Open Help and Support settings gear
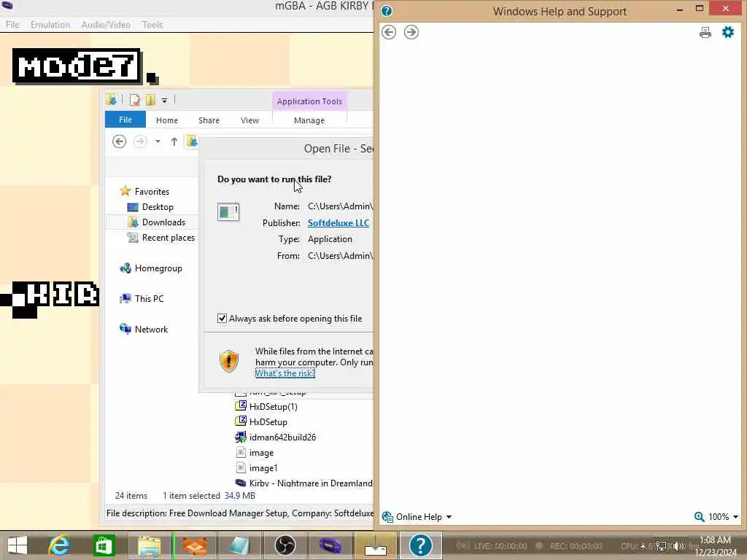 728,32
